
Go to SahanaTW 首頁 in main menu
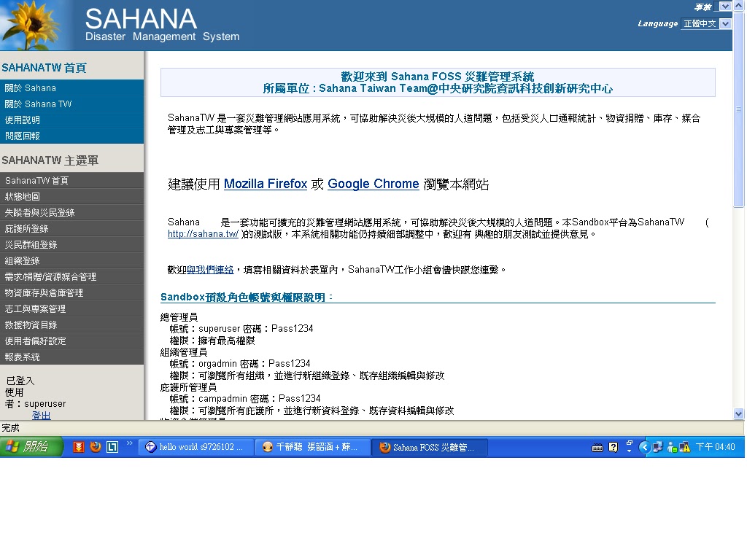pyautogui.click(x=71, y=181)
